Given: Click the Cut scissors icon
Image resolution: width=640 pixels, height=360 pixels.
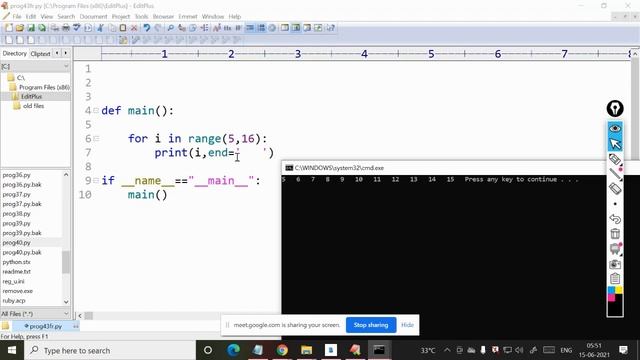Looking at the screenshot, I should [x=100, y=28].
